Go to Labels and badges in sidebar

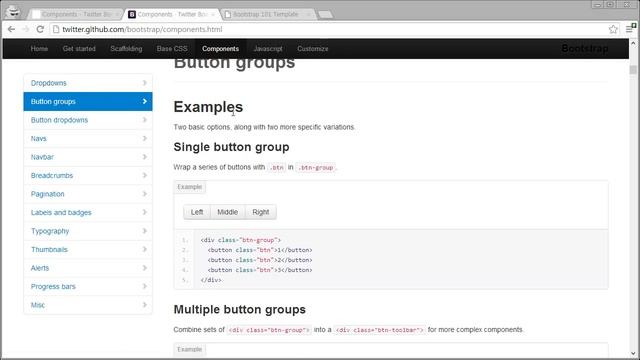[x=88, y=212]
